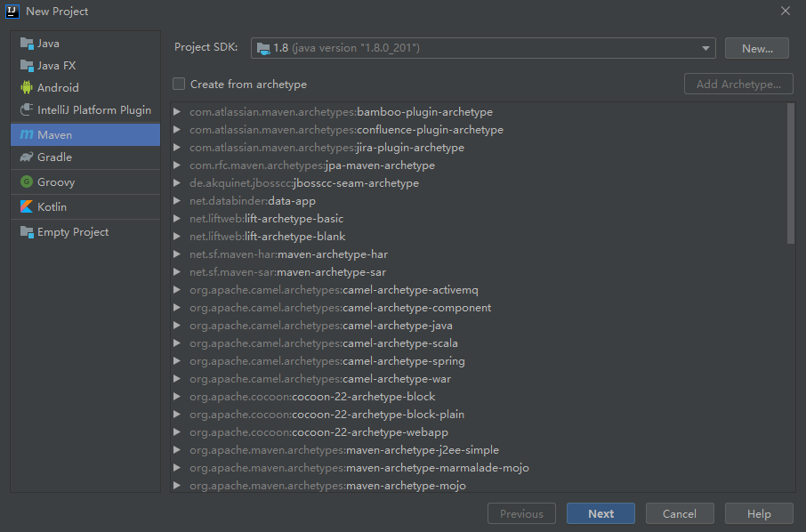Select camel-archetype-java row
This screenshot has height=532, width=806.
pyautogui.click(x=479, y=326)
